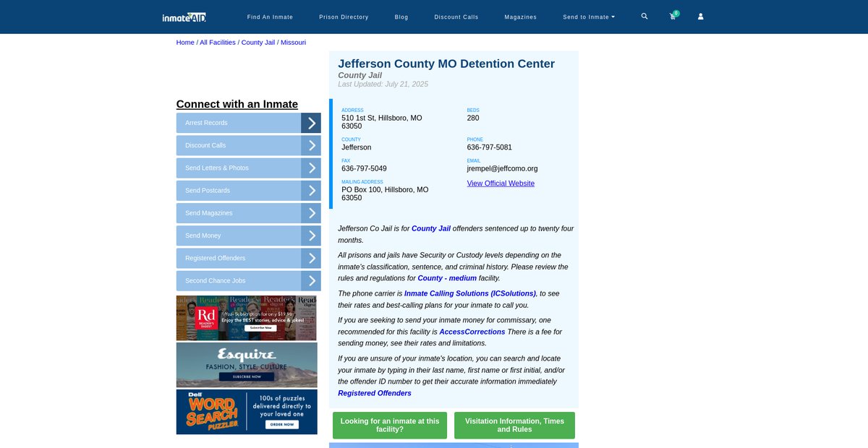Open Discount Calls in top navigation
The height and width of the screenshot is (448, 868).
[x=456, y=17]
